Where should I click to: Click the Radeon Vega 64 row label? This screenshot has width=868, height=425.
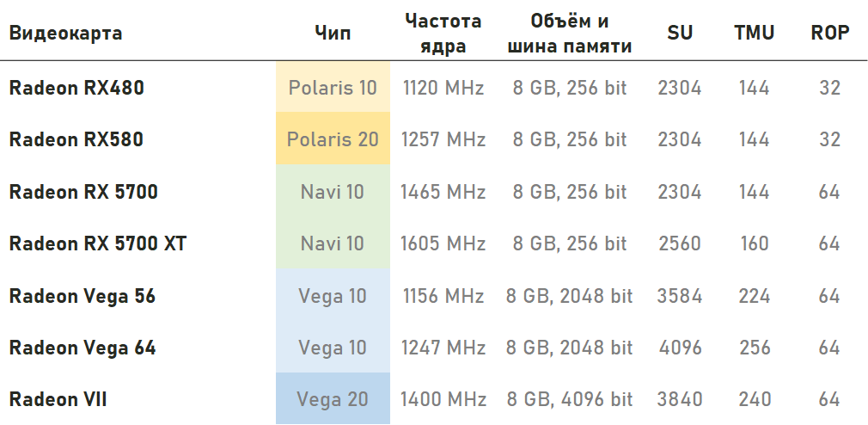[x=82, y=348]
